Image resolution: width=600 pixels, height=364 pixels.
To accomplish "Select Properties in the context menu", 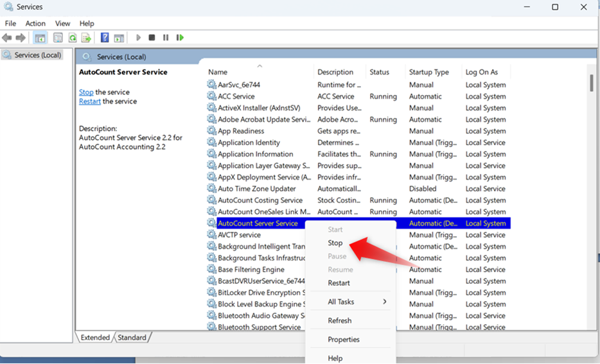I will (343, 340).
